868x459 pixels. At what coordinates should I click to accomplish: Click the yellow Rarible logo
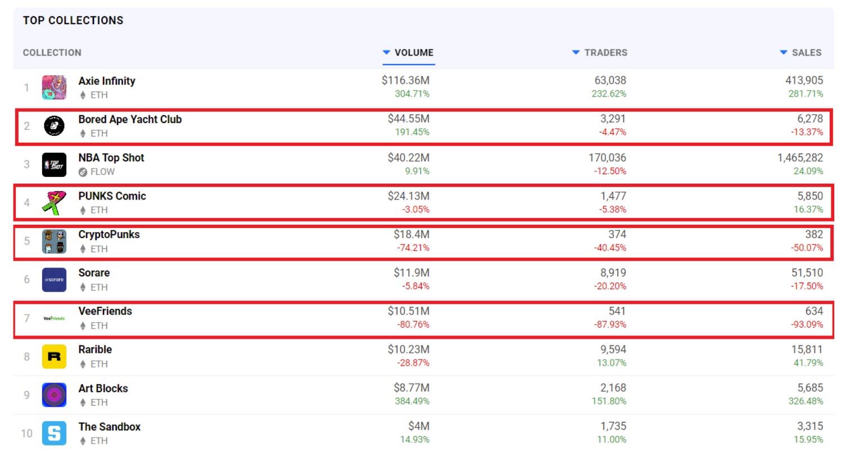click(54, 357)
